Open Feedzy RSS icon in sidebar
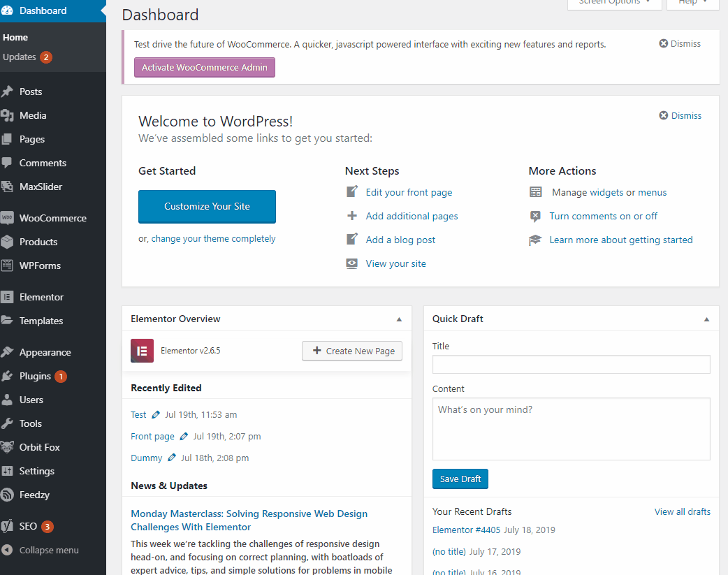Image resolution: width=728 pixels, height=575 pixels. pyautogui.click(x=7, y=495)
